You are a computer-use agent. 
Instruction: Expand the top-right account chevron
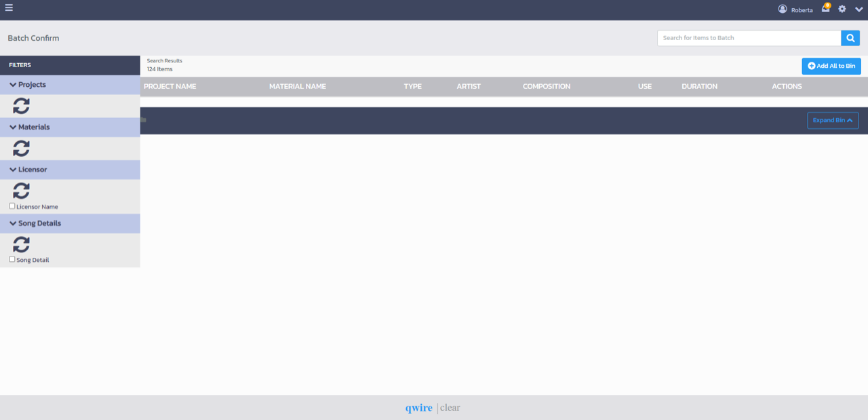click(x=859, y=9)
